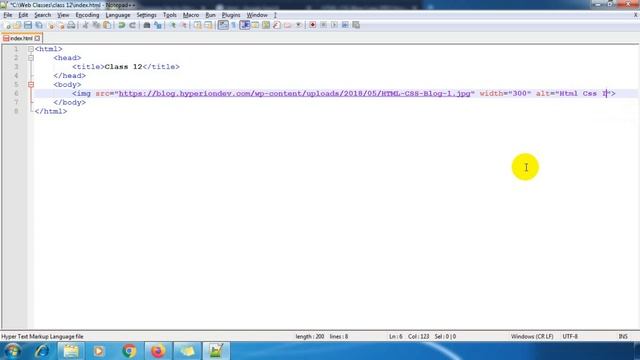
Task: Click the Close All toolbar icon
Action: click(x=61, y=25)
